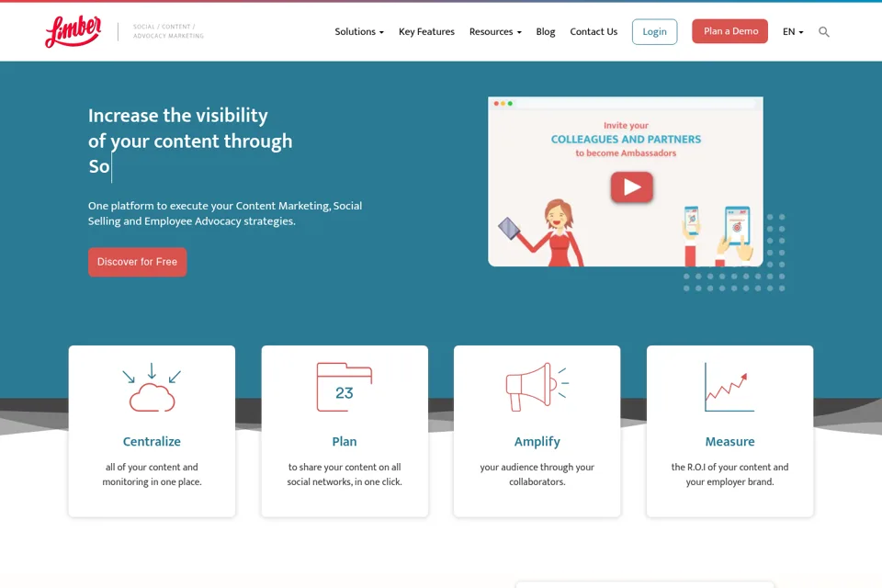882x588 pixels.
Task: Click 'all of your content and' text
Action: 152,467
